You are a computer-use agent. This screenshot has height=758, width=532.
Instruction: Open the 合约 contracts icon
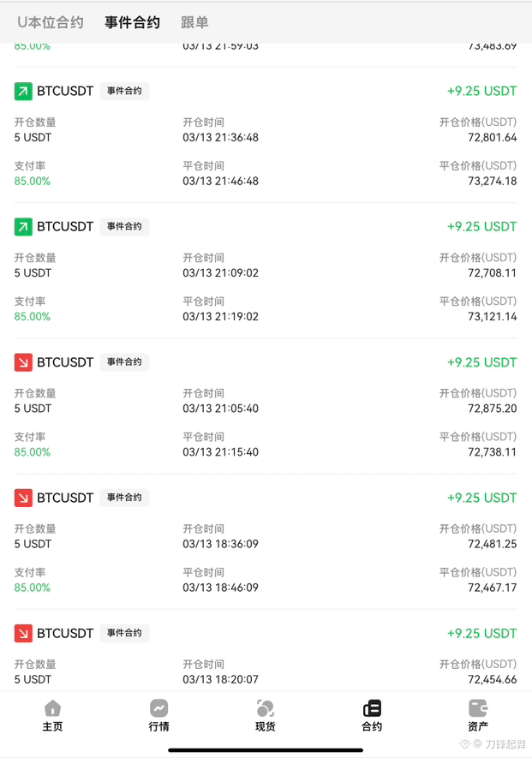click(x=372, y=715)
